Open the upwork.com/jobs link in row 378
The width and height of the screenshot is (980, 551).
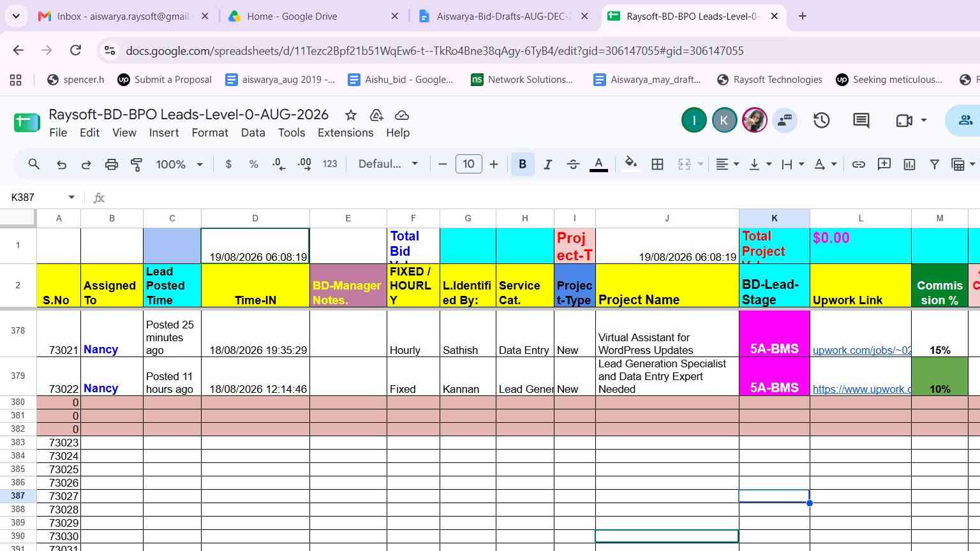pyautogui.click(x=862, y=350)
